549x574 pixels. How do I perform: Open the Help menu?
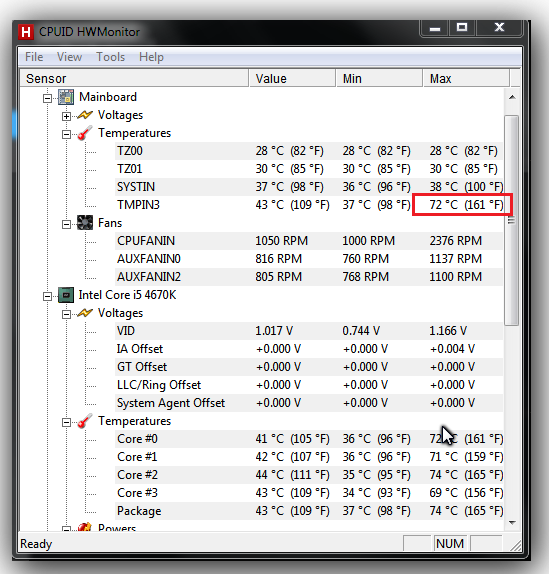click(x=151, y=57)
